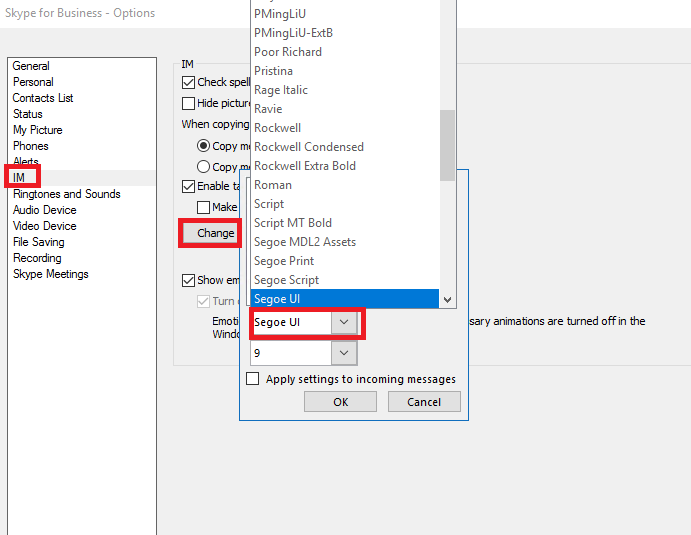Click the font size field showing 9
This screenshot has height=535, width=691.
pos(291,353)
